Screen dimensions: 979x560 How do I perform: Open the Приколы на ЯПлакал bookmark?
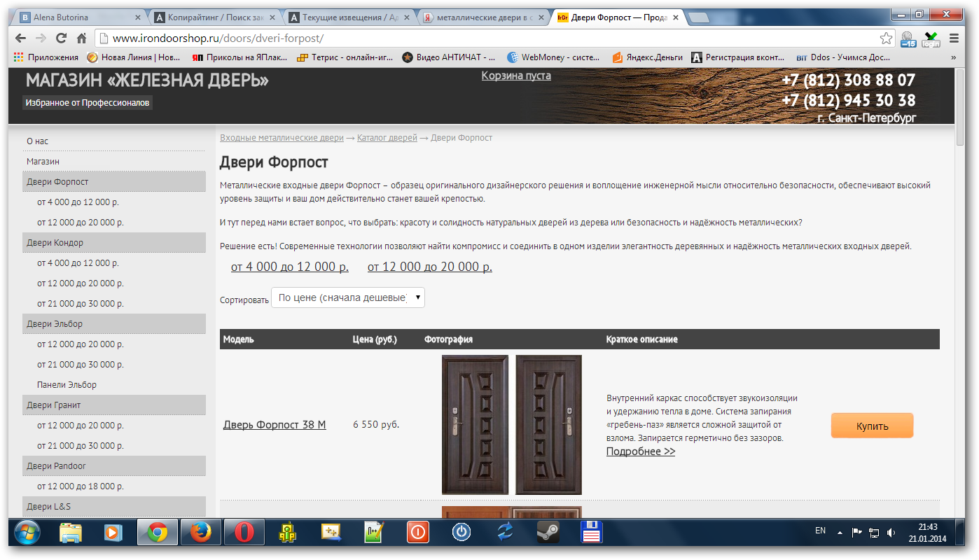coord(240,57)
